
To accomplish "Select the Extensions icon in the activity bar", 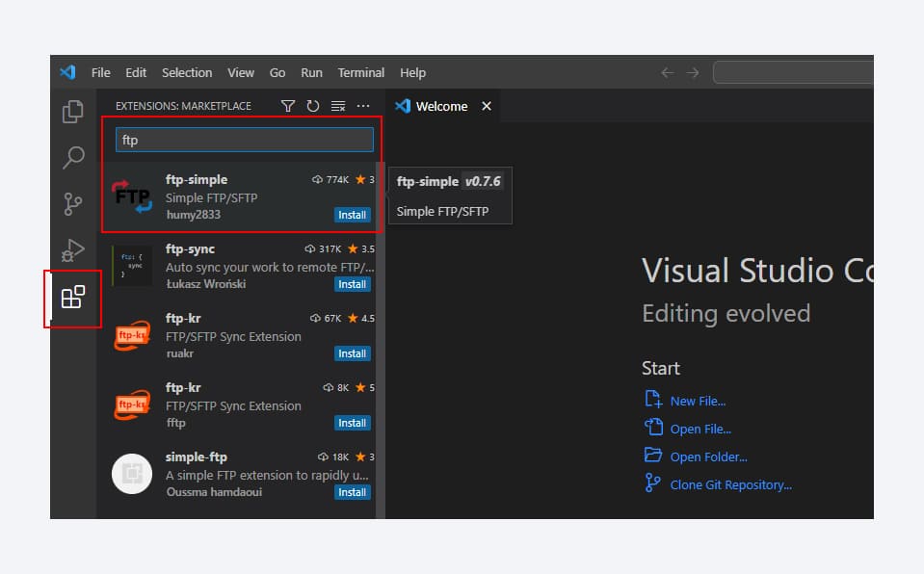I will click(72, 299).
